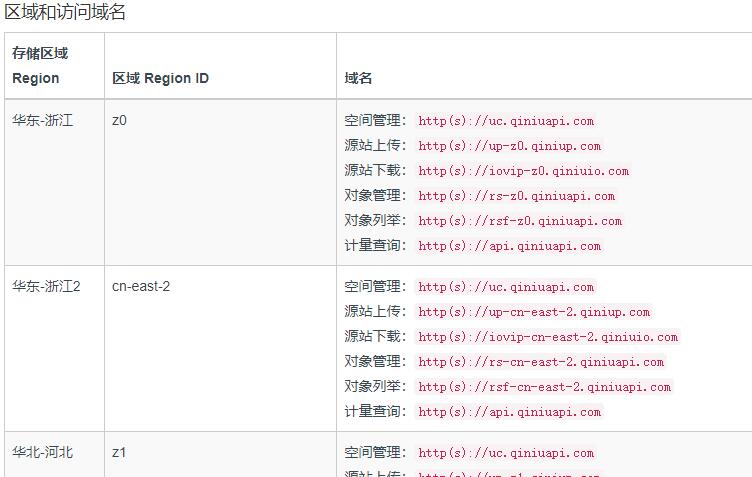Click the rs-z0.qiniuapi.com object management URL
Image resolution: width=752 pixels, height=477 pixels.
(516, 196)
